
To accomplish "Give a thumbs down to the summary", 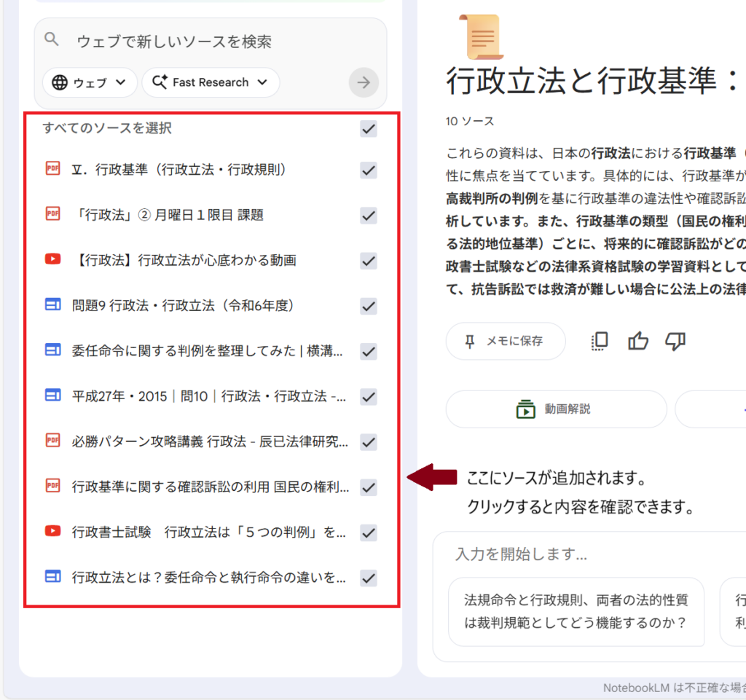I will point(675,341).
